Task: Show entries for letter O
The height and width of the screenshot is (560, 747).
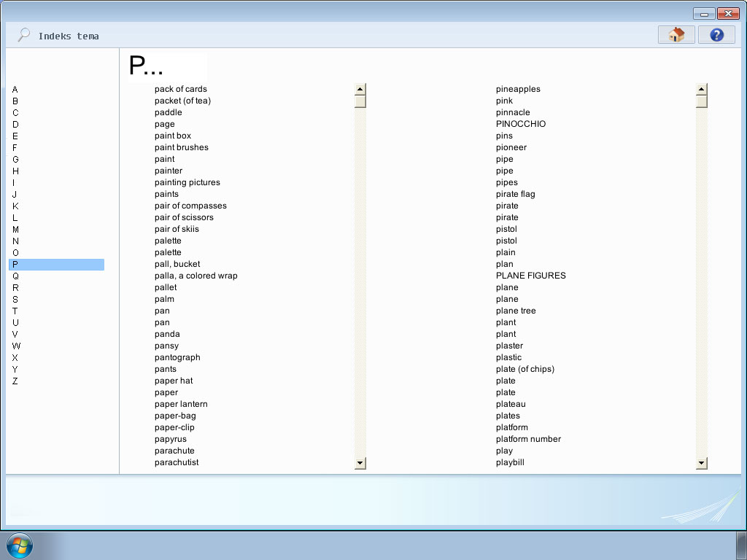Action: pos(15,253)
